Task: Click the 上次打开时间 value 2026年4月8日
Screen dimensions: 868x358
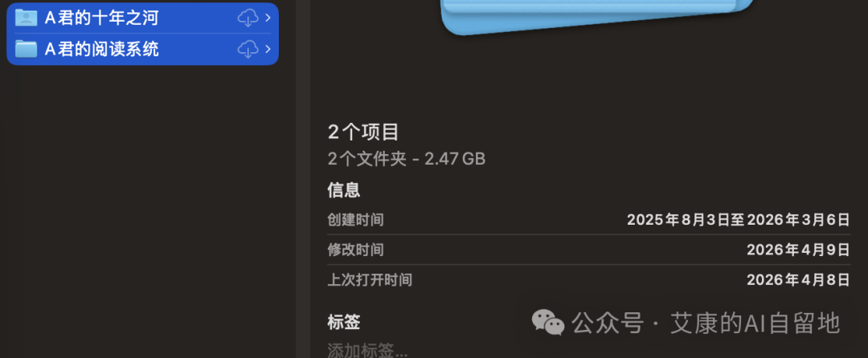Action: (798, 279)
